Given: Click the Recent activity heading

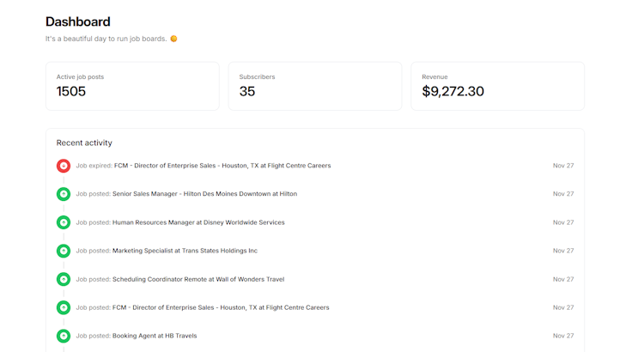Looking at the screenshot, I should 84,143.
